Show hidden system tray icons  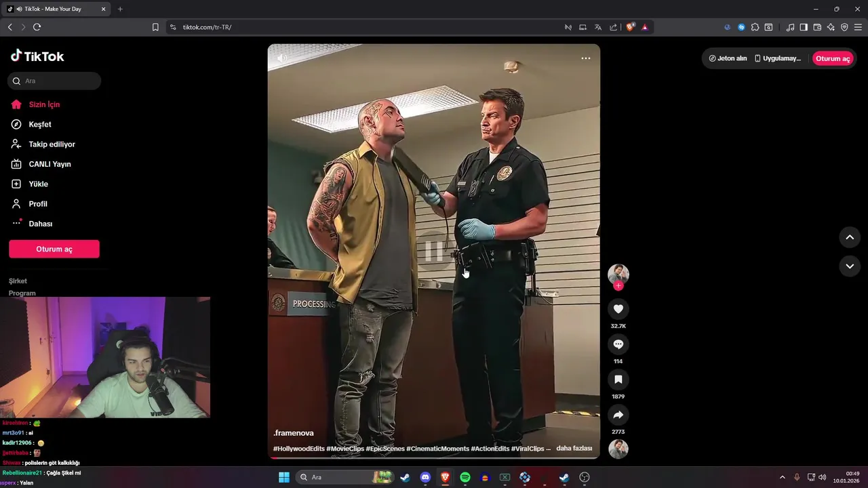click(784, 477)
